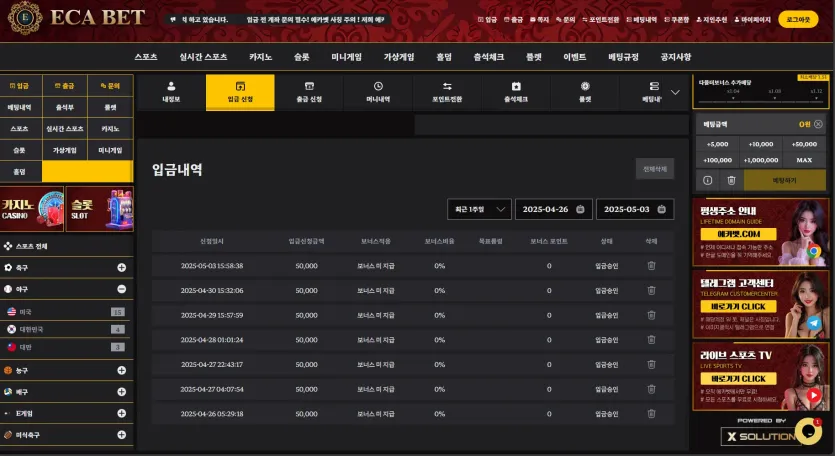Select 대한민국 under baseball leagues

66,329
